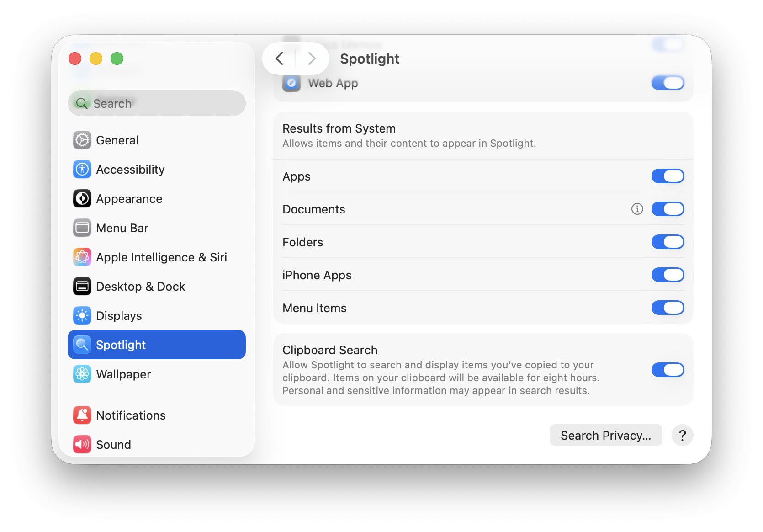The image size is (763, 532).
Task: Turn off the Documents toggle
Action: point(668,209)
